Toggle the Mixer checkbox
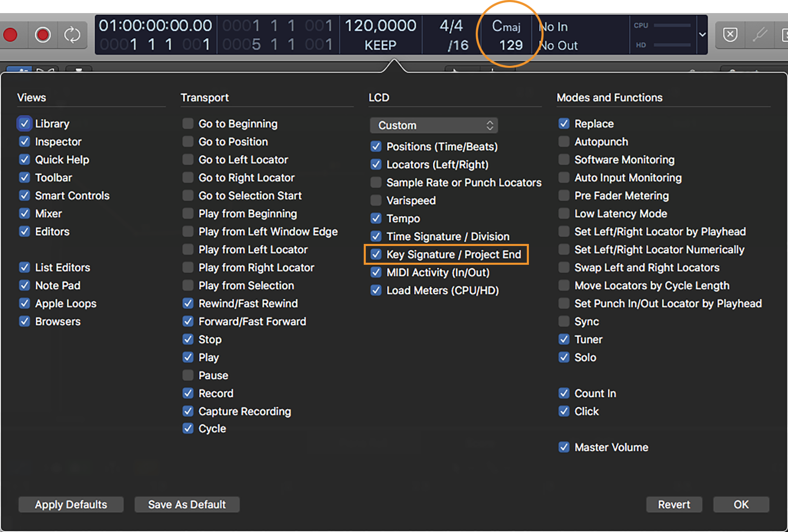 coord(25,213)
